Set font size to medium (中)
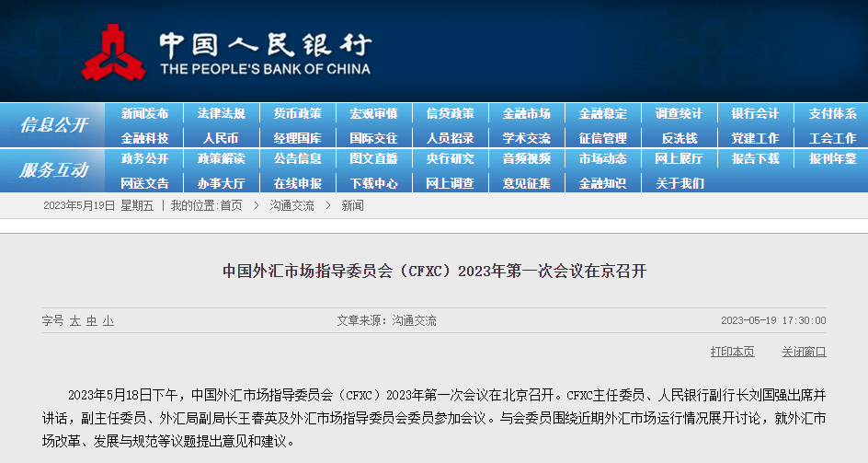The width and height of the screenshot is (868, 463). coord(92,321)
